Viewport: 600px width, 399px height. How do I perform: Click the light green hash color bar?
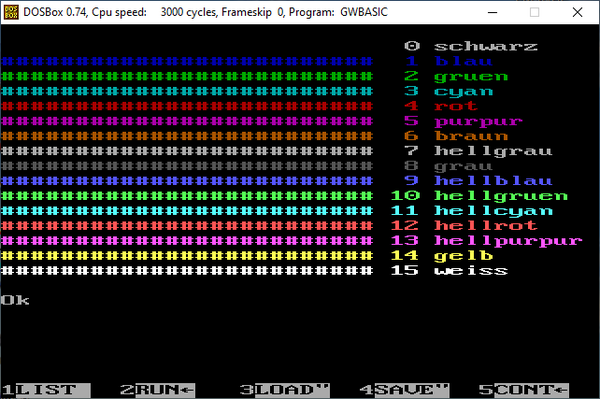click(x=187, y=195)
